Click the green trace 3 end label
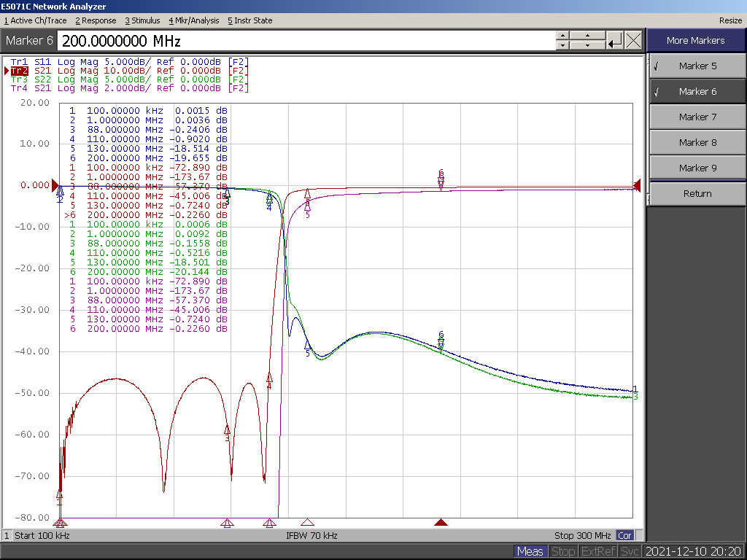Image resolution: width=747 pixels, height=560 pixels. click(636, 397)
